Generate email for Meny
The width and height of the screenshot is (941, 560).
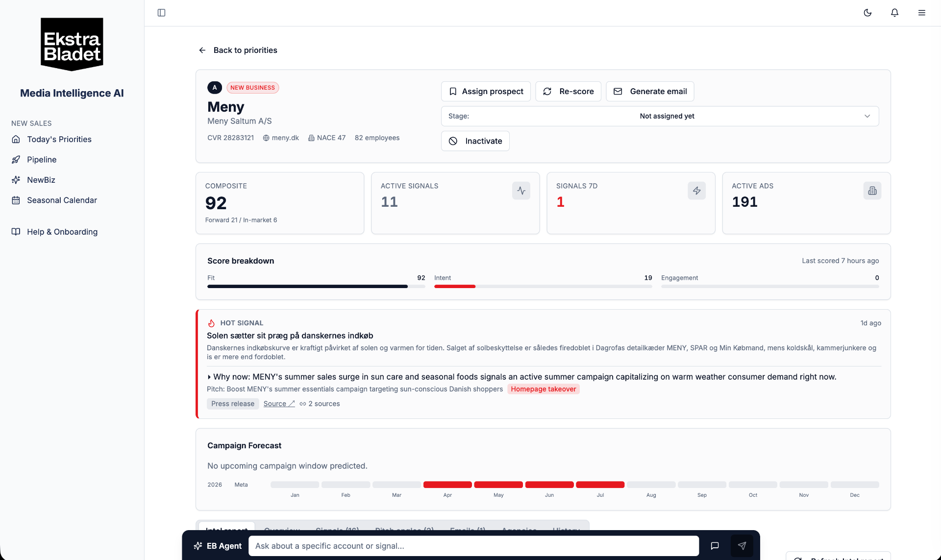[x=650, y=92]
